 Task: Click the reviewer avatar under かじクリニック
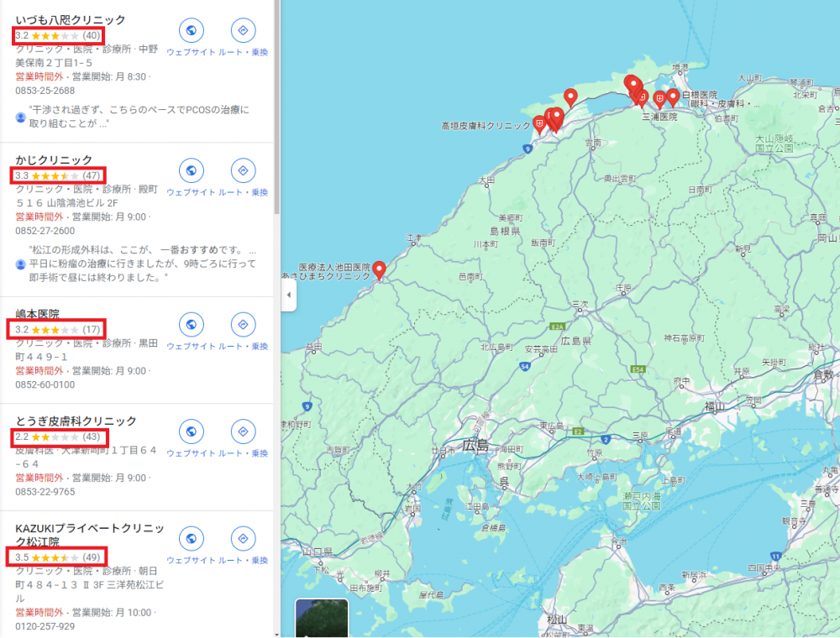click(x=20, y=264)
